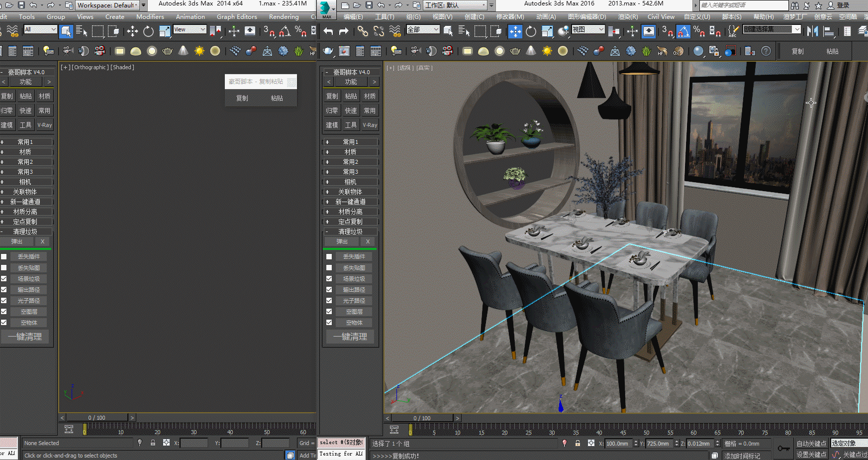Screen dimensions: 868x460
Task: Activate the Select and Move tool in 2016 window
Action: point(515,31)
